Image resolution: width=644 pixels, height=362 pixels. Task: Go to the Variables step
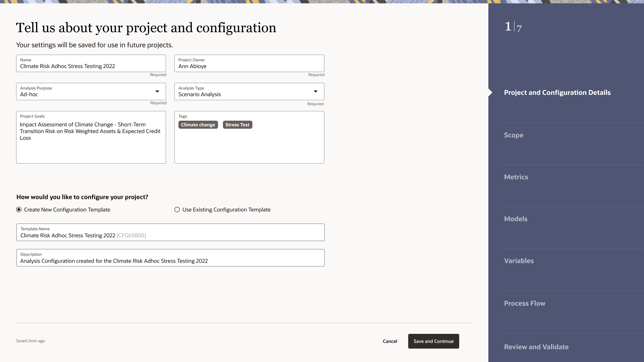pos(519,261)
